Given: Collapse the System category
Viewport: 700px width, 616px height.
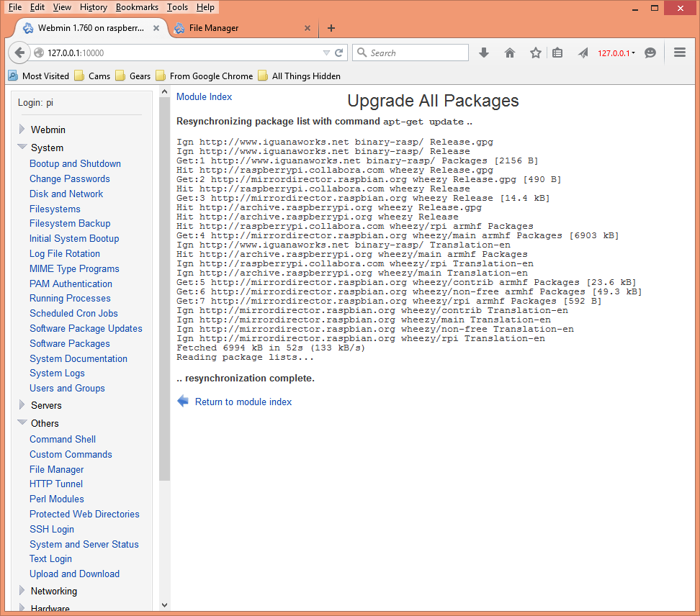Looking at the screenshot, I should [22, 147].
